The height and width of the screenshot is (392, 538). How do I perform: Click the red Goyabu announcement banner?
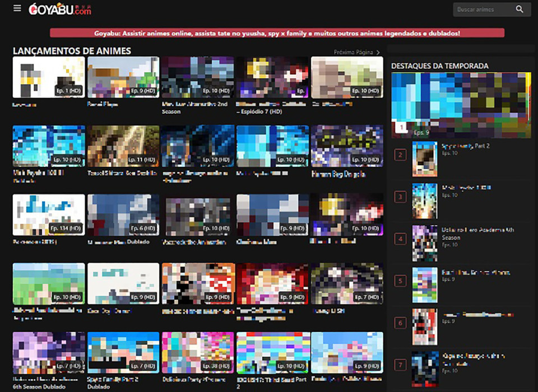click(277, 33)
